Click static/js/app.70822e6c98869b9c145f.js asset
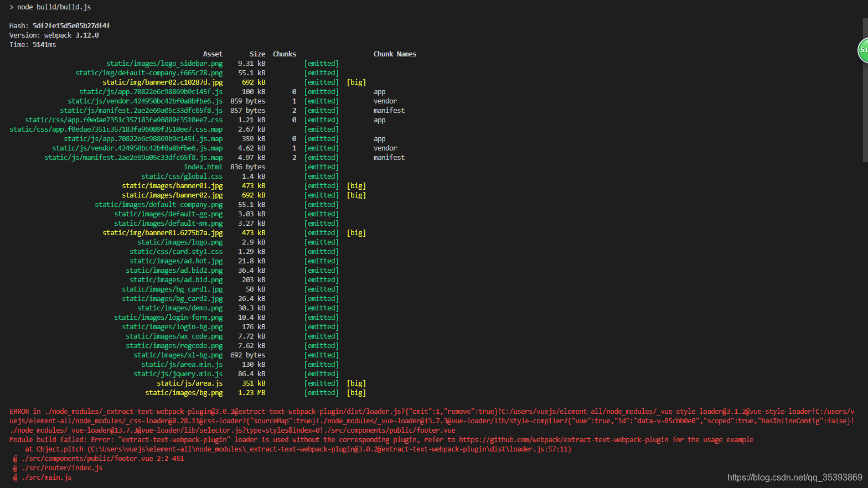Viewport: 868px width, 488px height. point(151,92)
